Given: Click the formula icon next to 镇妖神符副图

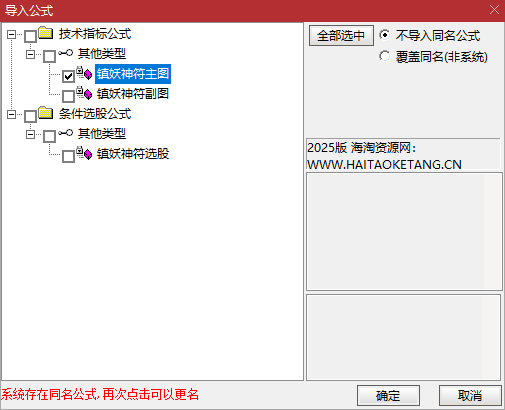Looking at the screenshot, I should point(84,93).
